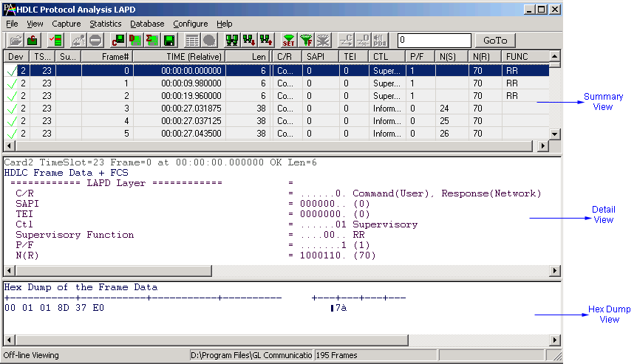Click the red-checkmark green list icon
The width and height of the screenshot is (637, 364).
point(55,41)
